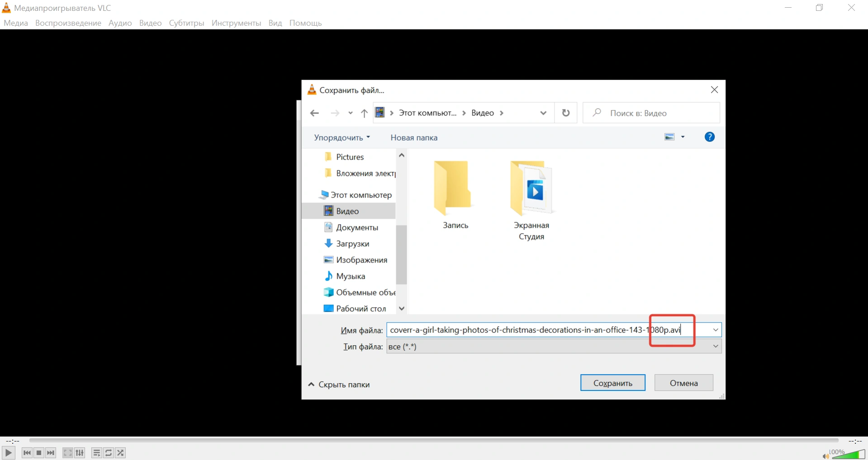Expand the Тип файла combo box
The image size is (868, 460).
(716, 347)
